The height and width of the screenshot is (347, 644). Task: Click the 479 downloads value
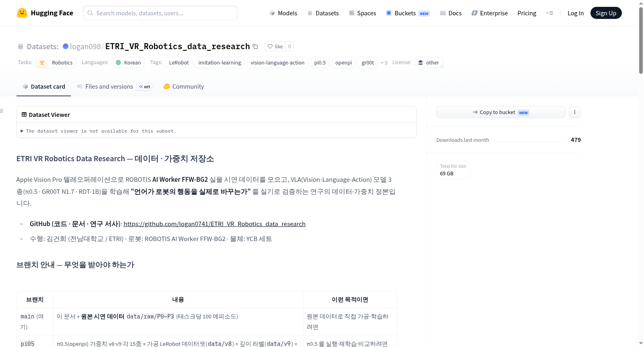coord(576,140)
